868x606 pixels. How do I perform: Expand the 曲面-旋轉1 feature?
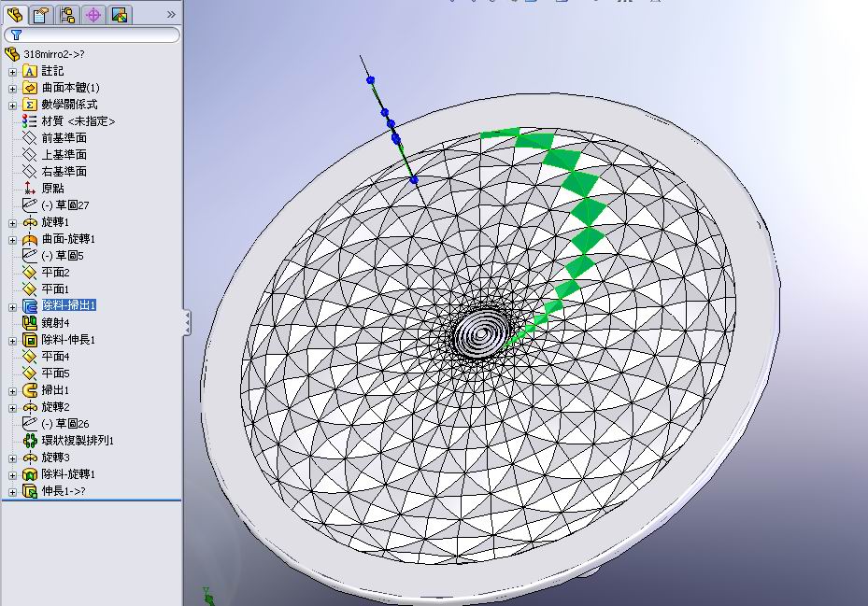(x=13, y=240)
